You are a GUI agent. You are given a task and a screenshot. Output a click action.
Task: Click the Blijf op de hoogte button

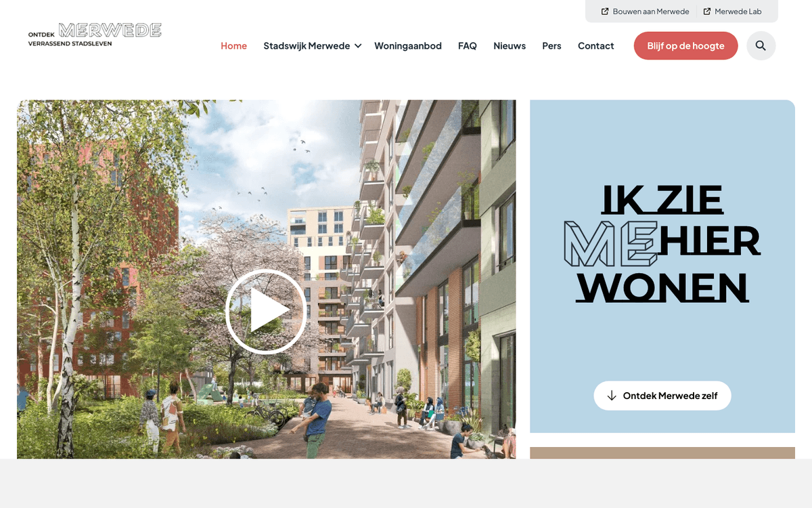[685, 45]
